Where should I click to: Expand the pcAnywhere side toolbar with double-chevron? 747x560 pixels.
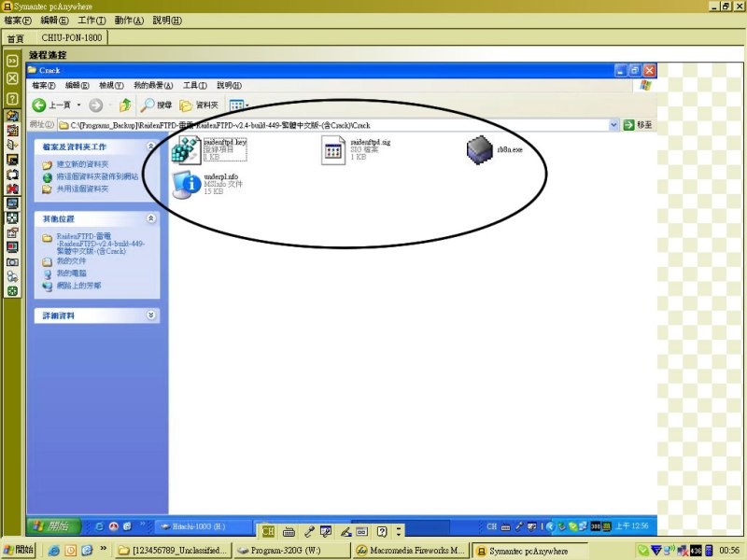(x=12, y=61)
